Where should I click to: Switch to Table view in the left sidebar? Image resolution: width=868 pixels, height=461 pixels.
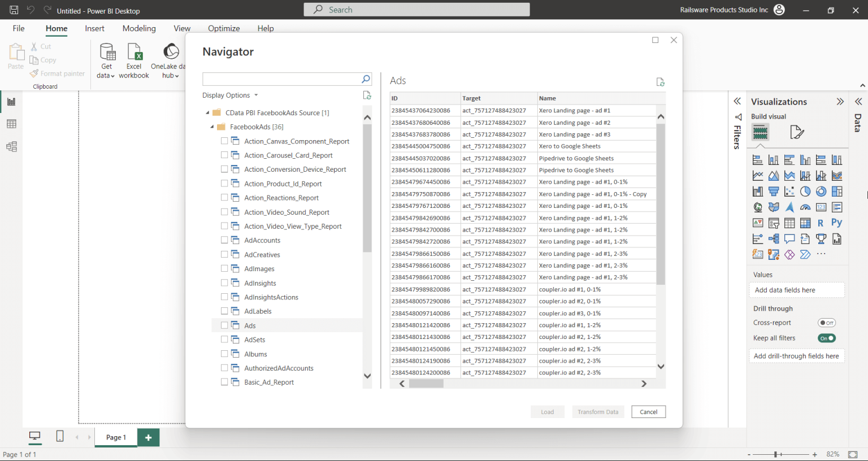(12, 124)
